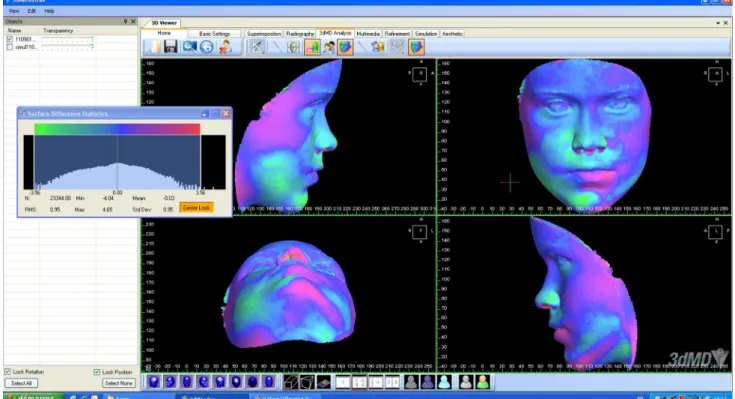
Task: Open the 3D Viewer panel dropdown arrow
Action: [x=718, y=23]
